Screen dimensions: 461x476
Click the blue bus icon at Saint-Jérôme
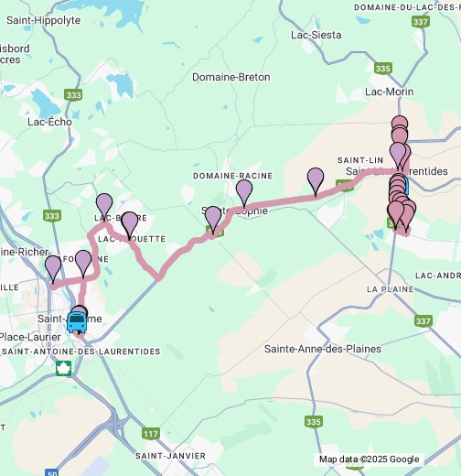(x=77, y=323)
